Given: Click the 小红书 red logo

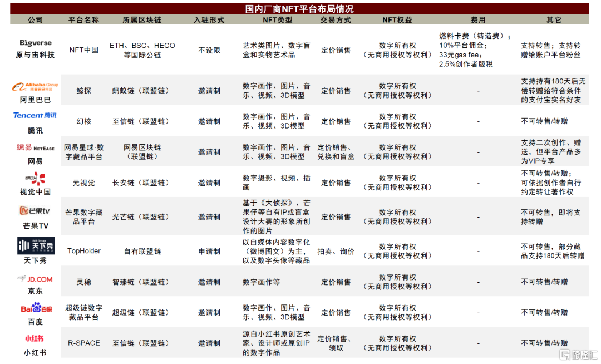Looking at the screenshot, I should coord(35,338).
